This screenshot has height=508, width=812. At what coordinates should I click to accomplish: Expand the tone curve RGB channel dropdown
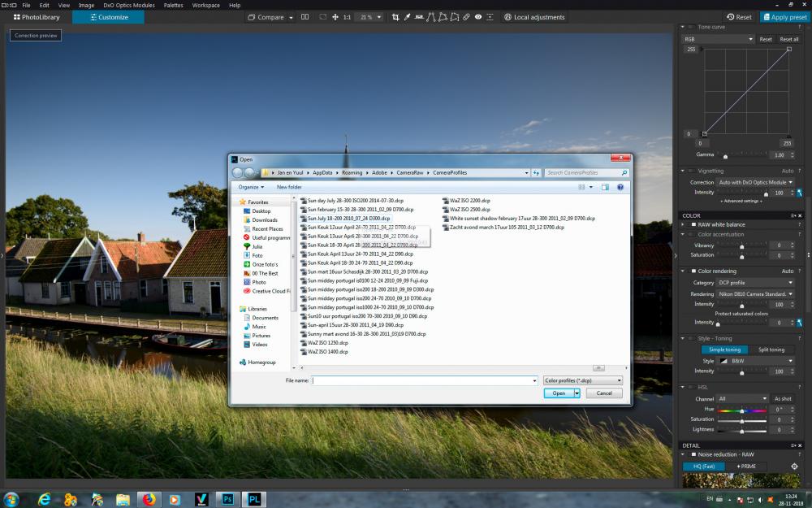click(x=719, y=39)
